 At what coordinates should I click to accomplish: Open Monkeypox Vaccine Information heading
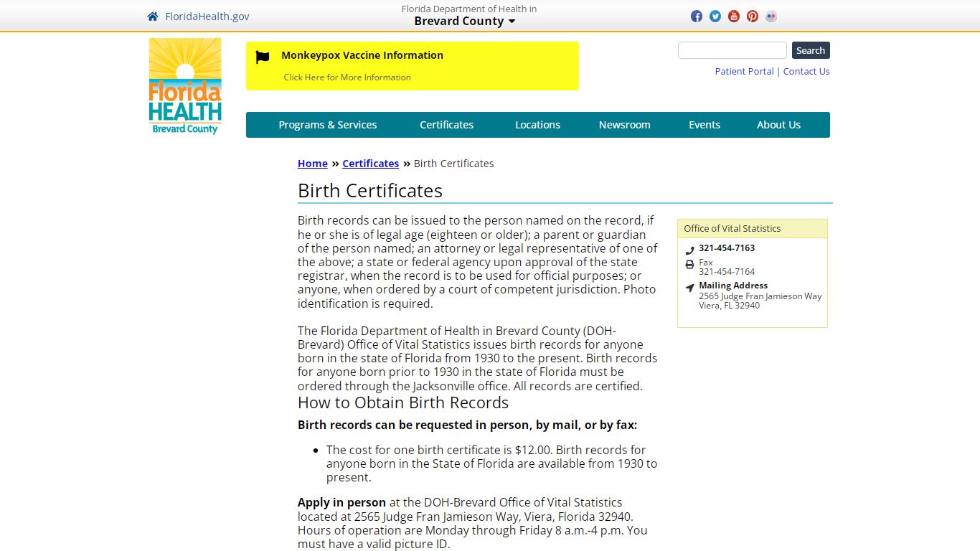(362, 55)
